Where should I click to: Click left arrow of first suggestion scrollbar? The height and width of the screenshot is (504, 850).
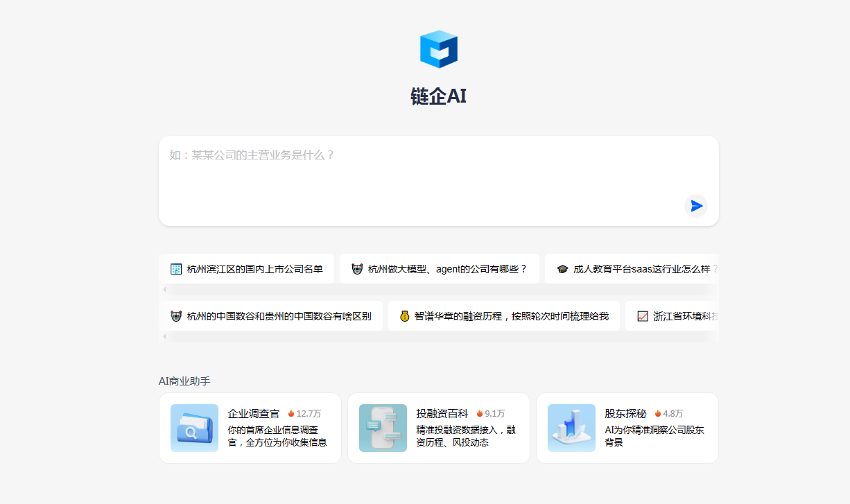coord(164,289)
